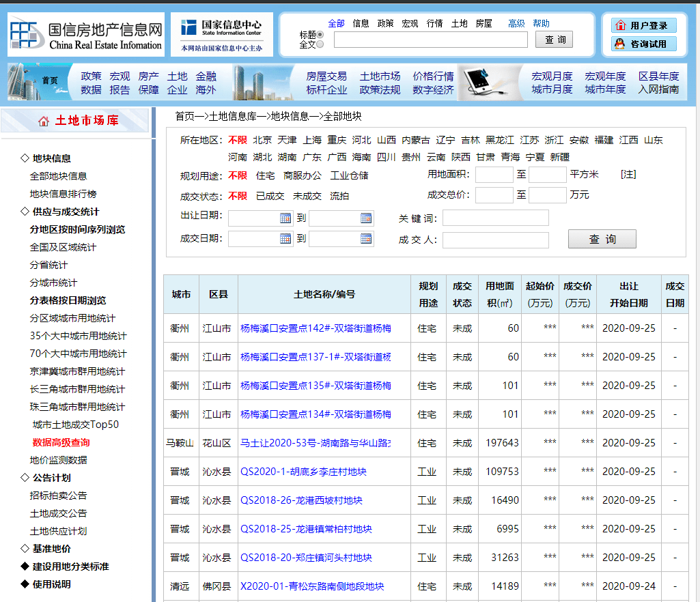Viewport: 700px width, 602px height.
Task: Go to 宏观月度 in the navigation bar
Action: pyautogui.click(x=552, y=76)
